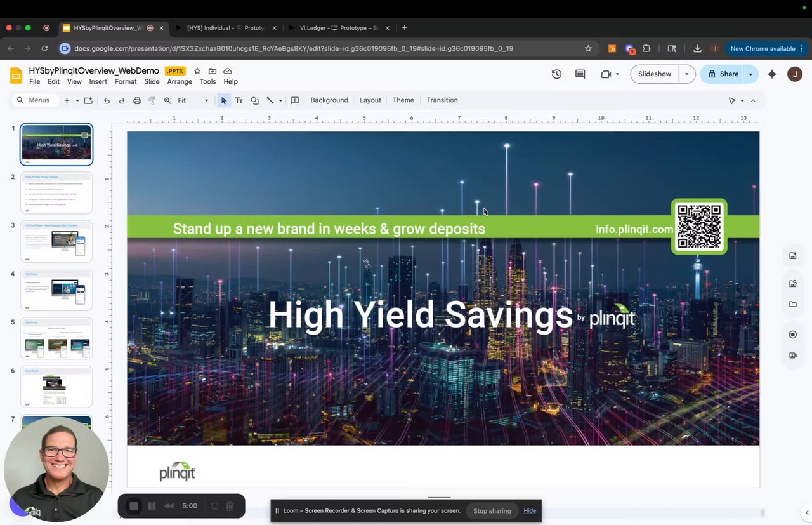Click the Share button
812x525 pixels.
point(723,74)
